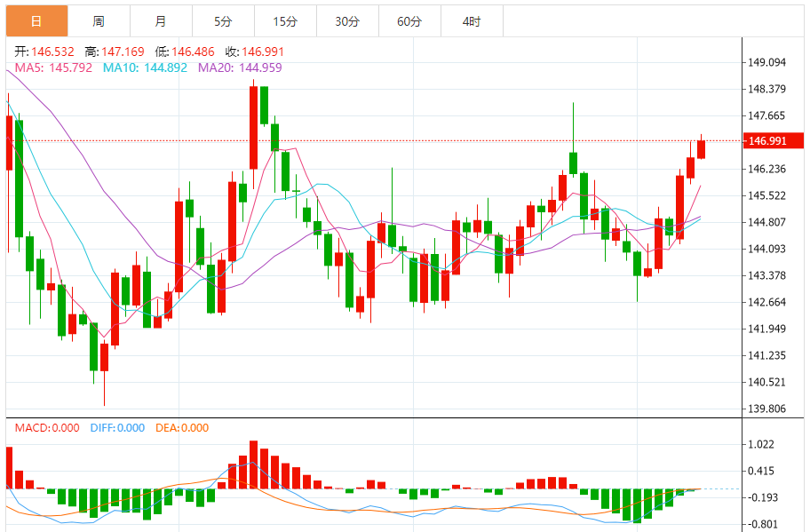Click the 139.806 price axis label
The height and width of the screenshot is (532, 810).
pos(766,409)
